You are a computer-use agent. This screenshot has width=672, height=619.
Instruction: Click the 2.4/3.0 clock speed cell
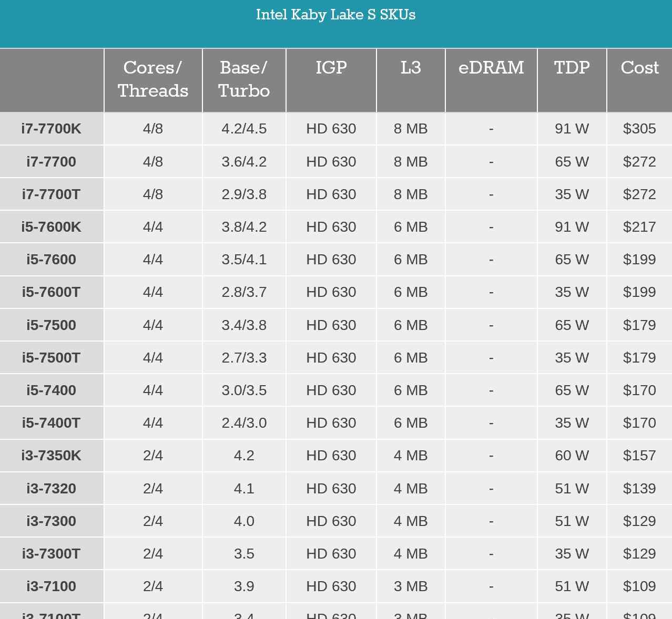click(x=244, y=423)
